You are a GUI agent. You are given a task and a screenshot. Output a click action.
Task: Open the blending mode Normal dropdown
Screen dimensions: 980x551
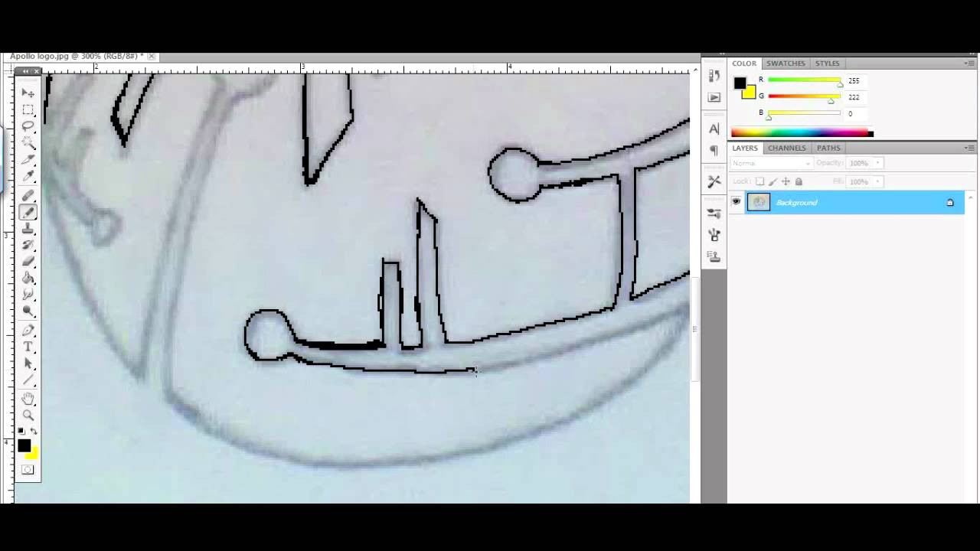click(x=772, y=163)
